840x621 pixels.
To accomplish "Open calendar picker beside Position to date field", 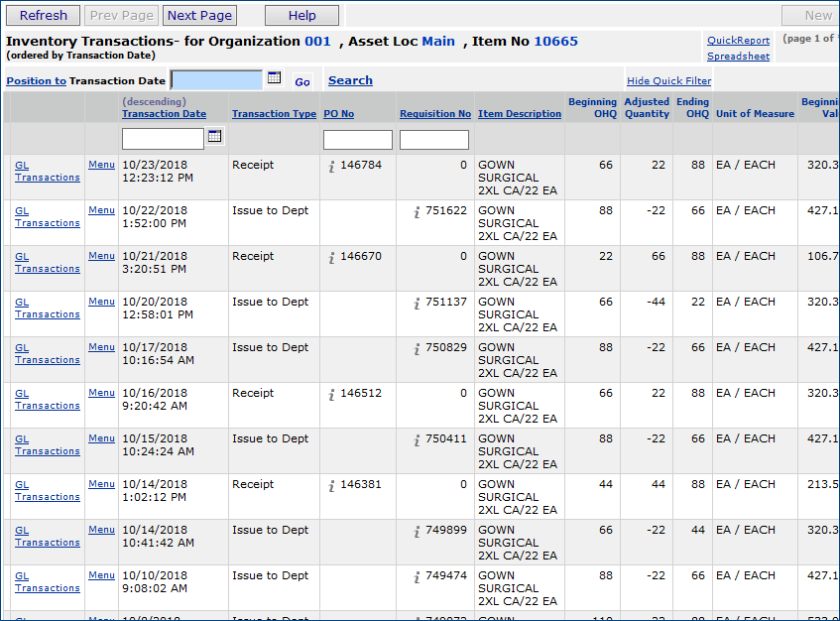I will (x=275, y=78).
